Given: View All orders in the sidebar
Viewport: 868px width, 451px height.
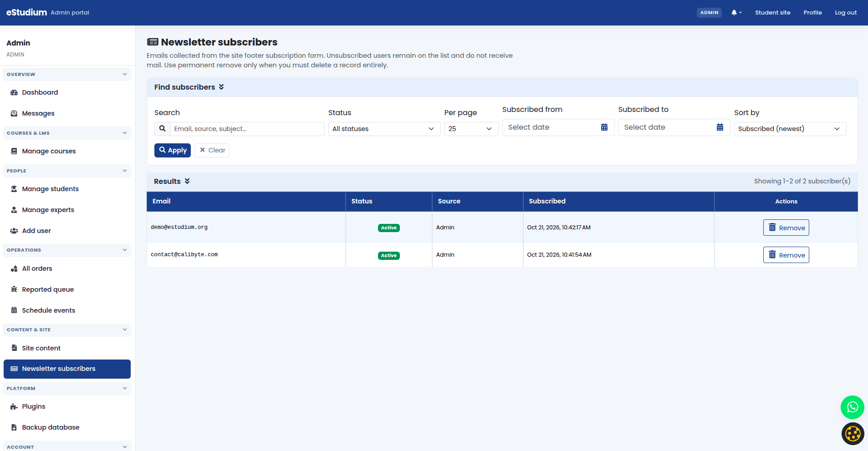Looking at the screenshot, I should tap(67, 269).
